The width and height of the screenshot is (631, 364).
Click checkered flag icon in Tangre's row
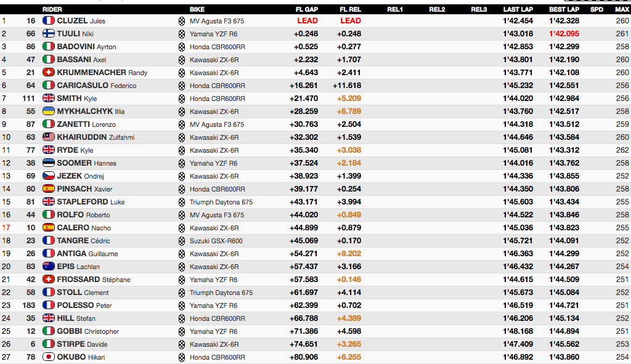[182, 241]
